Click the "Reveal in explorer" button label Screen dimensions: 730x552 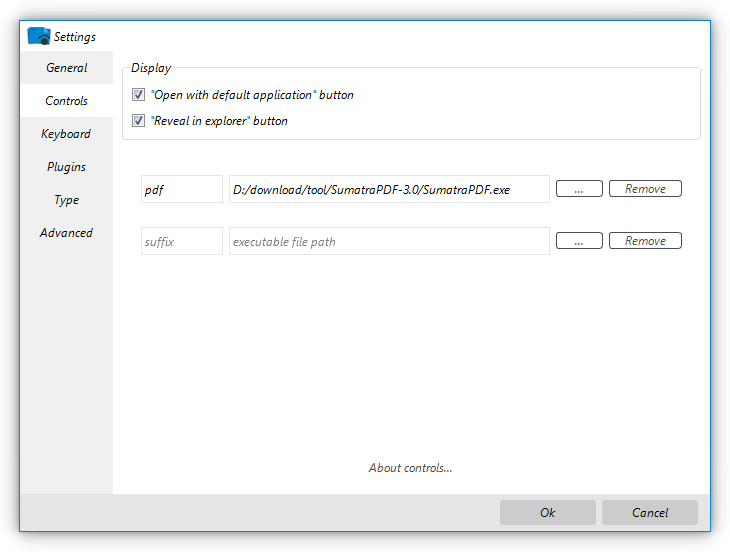(219, 121)
